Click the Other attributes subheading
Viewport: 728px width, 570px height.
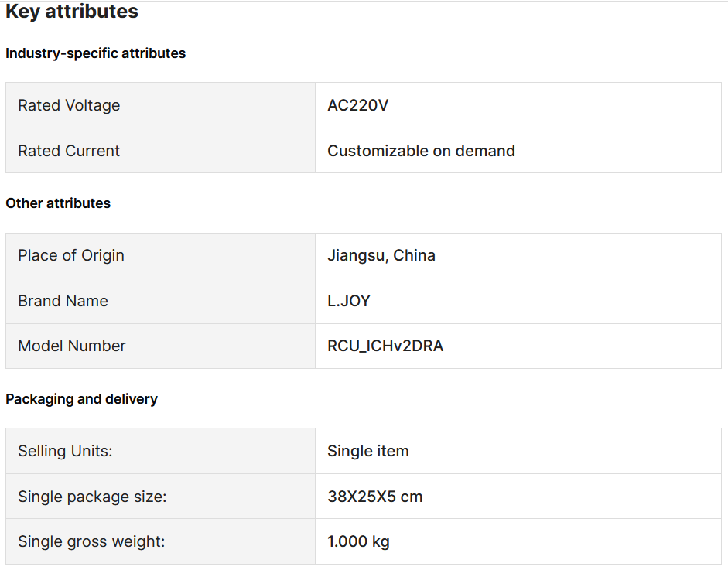(x=58, y=203)
